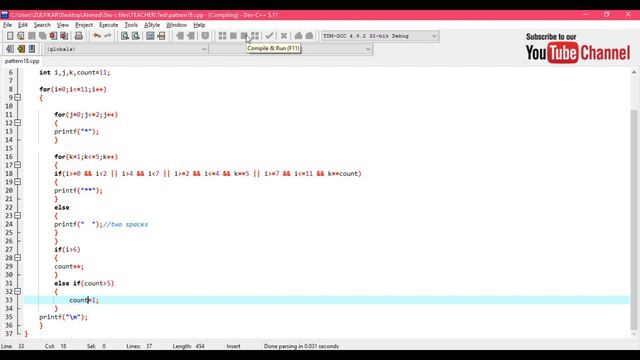This screenshot has height=360, width=640.
Task: Open the Help menu
Action: pyautogui.click(x=199, y=25)
